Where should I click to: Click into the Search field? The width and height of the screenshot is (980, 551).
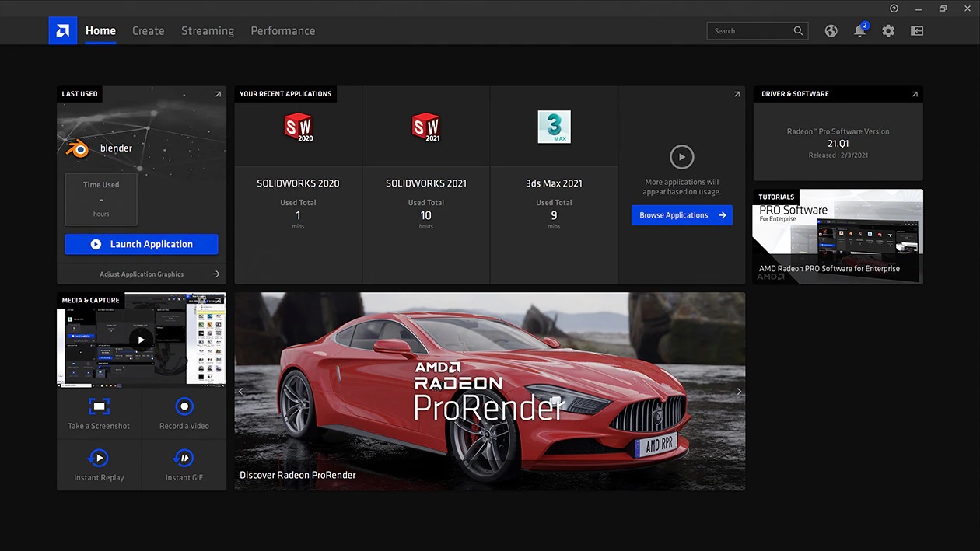(x=749, y=31)
